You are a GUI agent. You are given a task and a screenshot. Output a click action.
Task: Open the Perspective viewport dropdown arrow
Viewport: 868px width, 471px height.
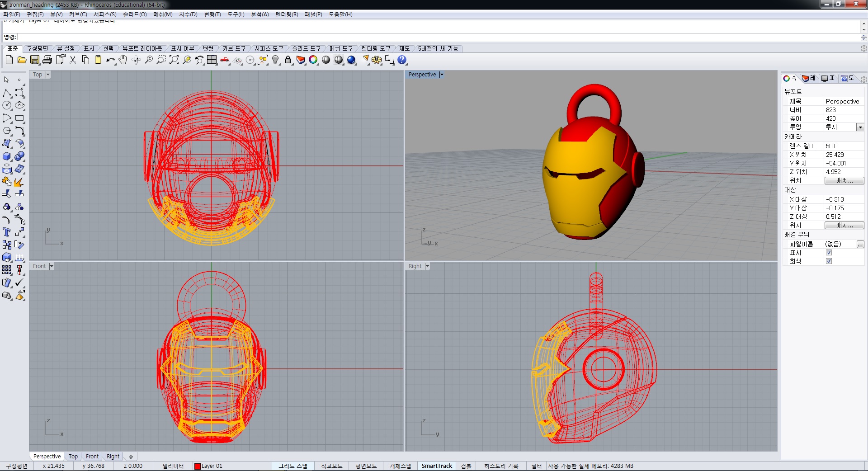point(442,75)
